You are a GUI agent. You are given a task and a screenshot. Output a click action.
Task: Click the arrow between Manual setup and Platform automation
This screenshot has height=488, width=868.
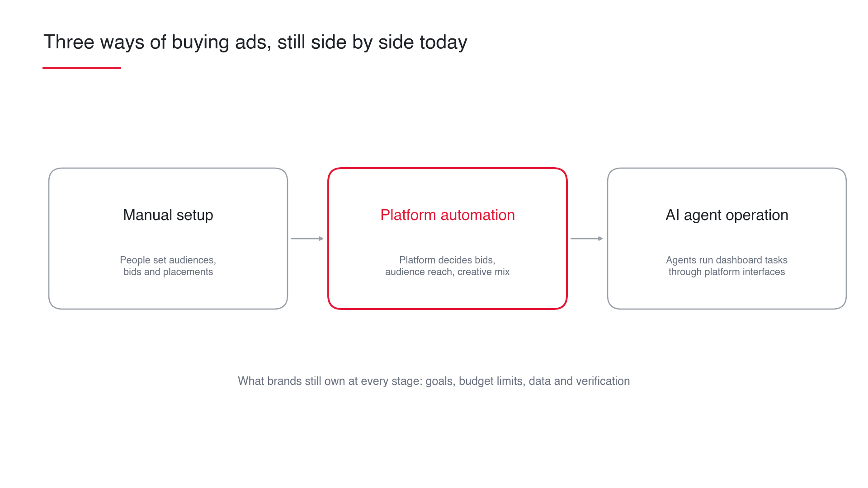coord(307,239)
